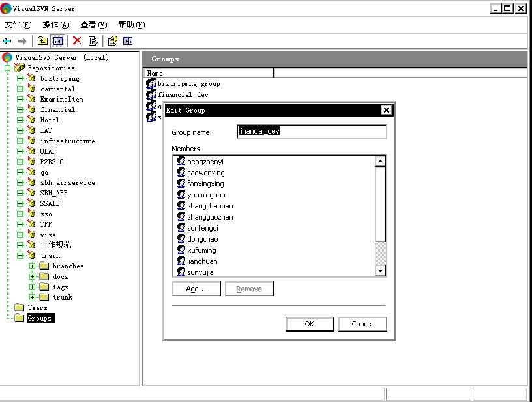
Task: Select member caowenxing
Action: click(205, 173)
